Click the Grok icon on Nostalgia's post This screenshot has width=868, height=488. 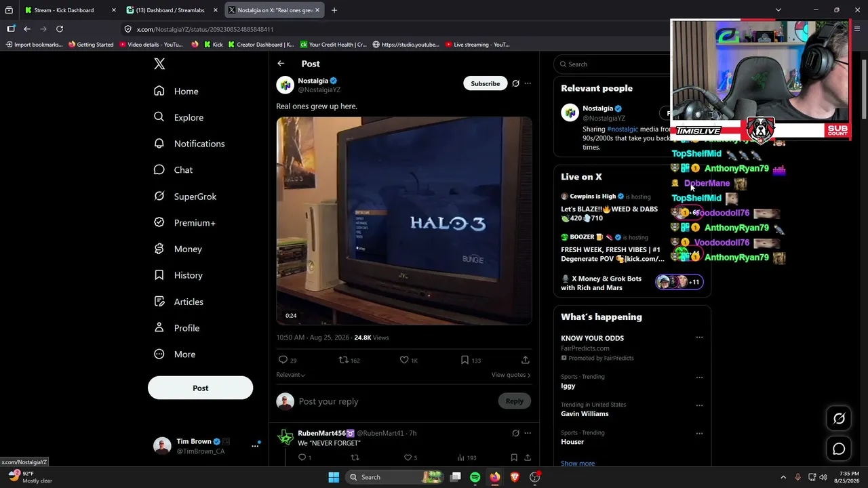pos(515,83)
